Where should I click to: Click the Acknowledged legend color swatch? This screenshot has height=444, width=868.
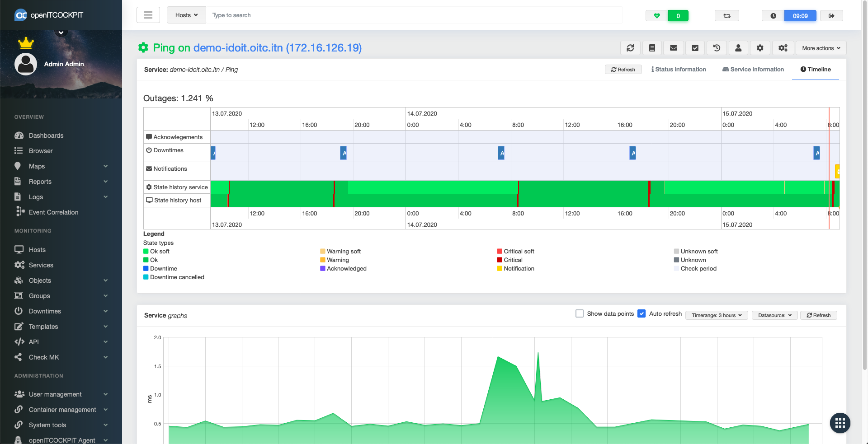(323, 268)
